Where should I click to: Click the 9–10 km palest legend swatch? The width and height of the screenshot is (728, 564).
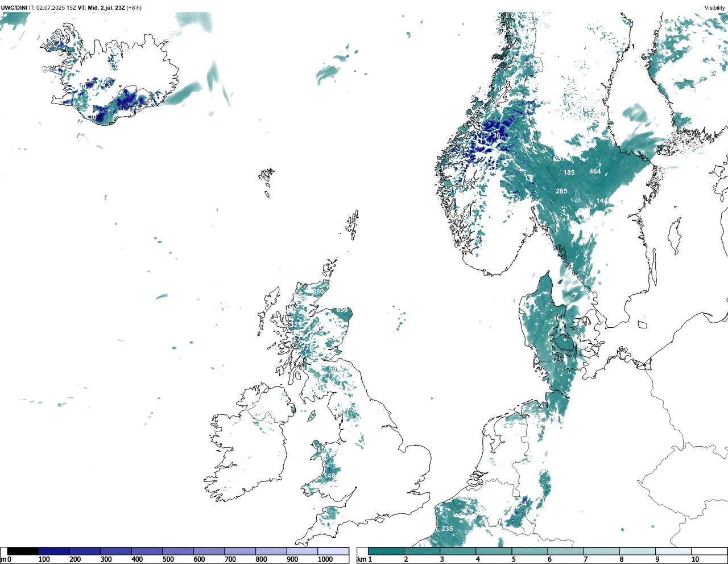point(674,551)
